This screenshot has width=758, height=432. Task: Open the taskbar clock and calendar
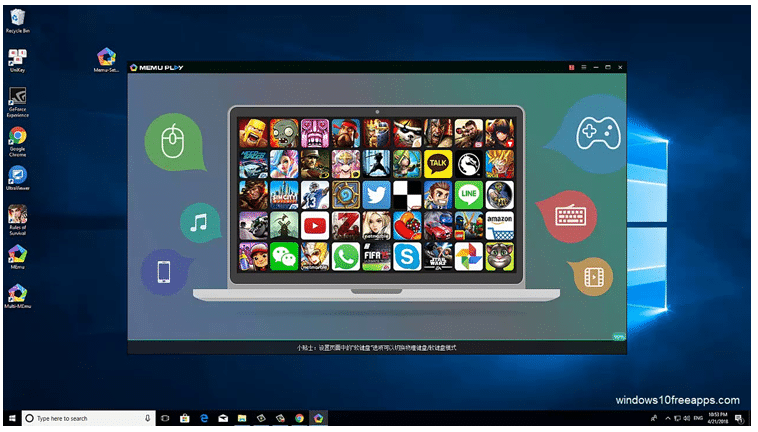[x=717, y=418]
